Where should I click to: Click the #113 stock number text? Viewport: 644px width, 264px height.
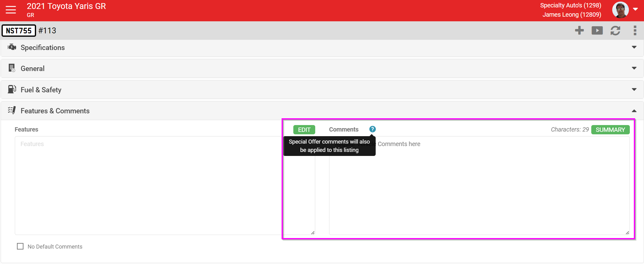point(47,31)
